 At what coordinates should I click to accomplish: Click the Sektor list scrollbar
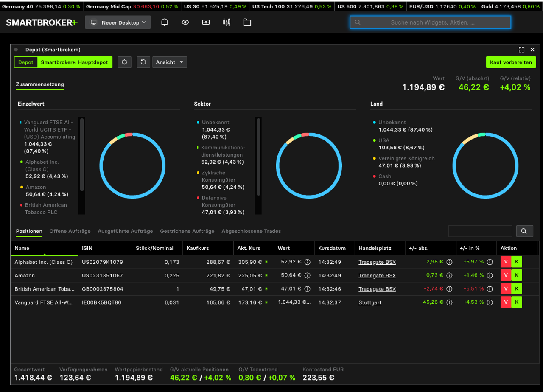[x=258, y=157]
